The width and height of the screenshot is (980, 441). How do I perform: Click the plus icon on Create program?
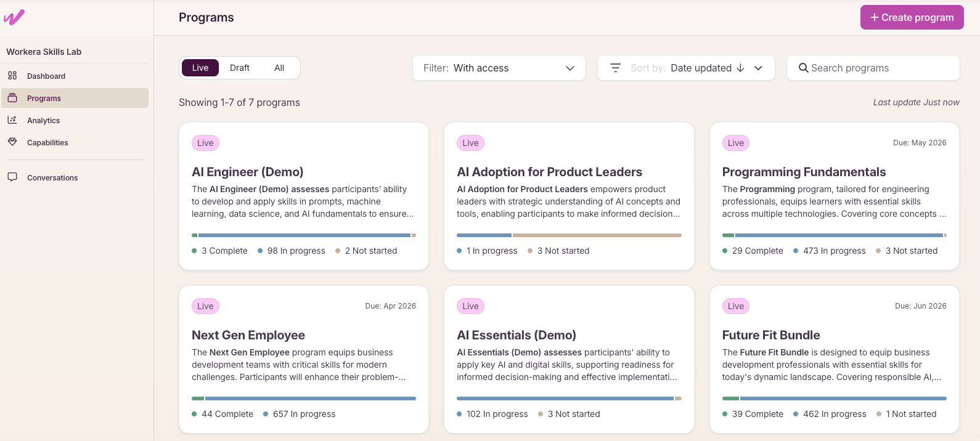point(874,17)
